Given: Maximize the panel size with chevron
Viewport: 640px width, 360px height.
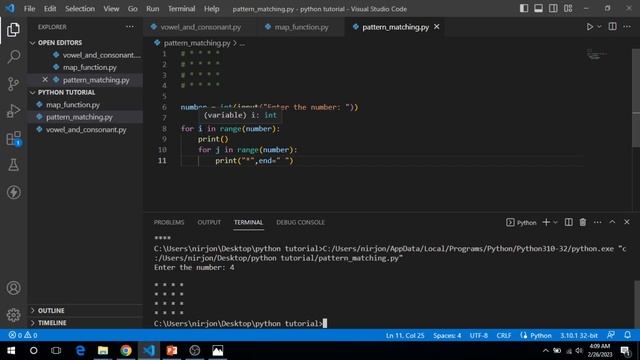Looking at the screenshot, I should coord(612,222).
